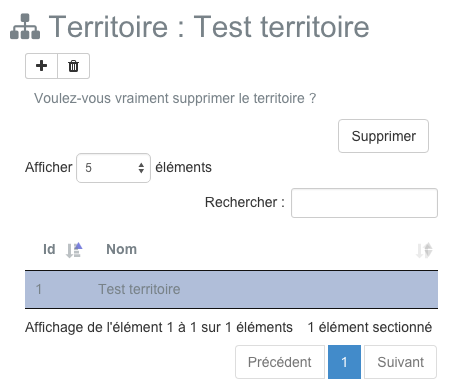
Task: Confirm deletion with Supprimer button
Action: (383, 136)
